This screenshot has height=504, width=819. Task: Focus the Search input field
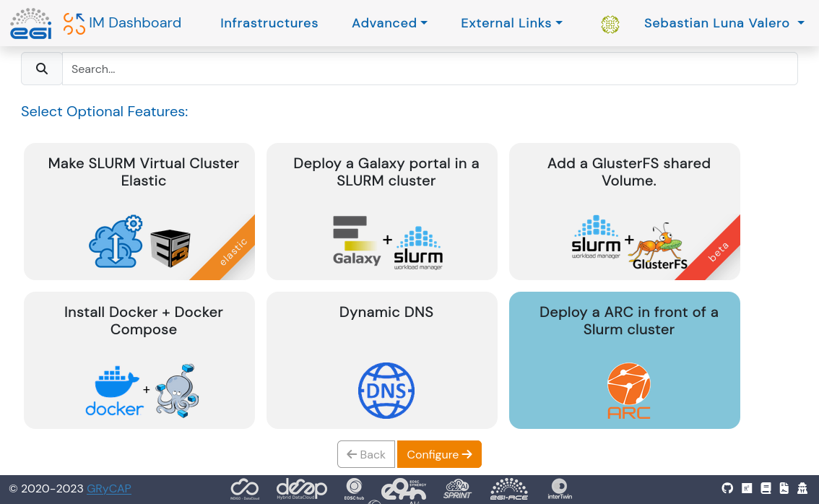pyautogui.click(x=430, y=69)
